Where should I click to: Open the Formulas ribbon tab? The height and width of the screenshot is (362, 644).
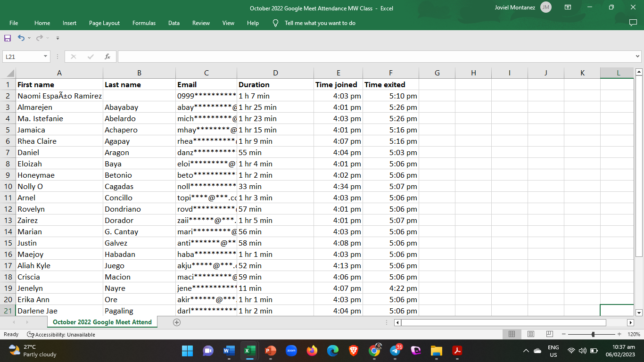point(144,23)
